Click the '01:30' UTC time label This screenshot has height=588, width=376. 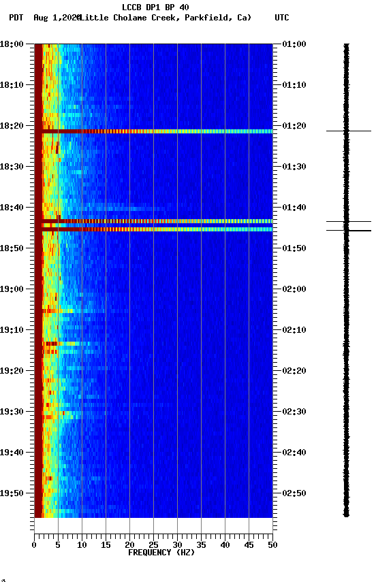294,167
